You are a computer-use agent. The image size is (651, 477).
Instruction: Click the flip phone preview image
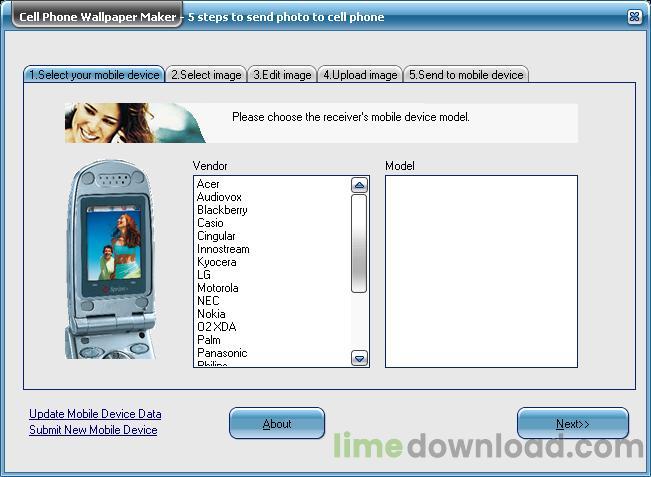111,259
